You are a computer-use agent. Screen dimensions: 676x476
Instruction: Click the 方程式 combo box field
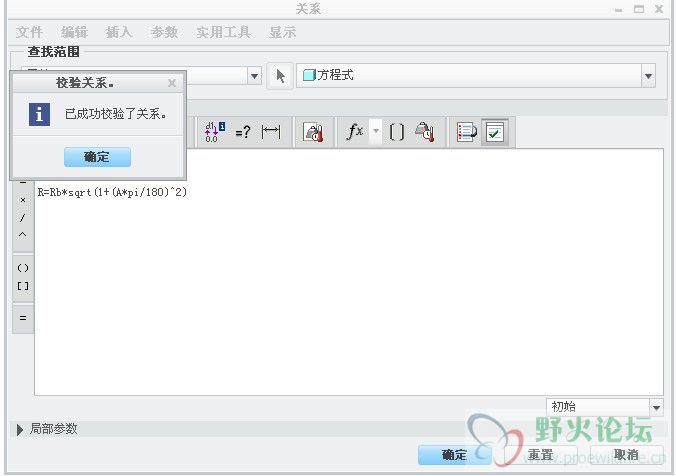[476, 76]
